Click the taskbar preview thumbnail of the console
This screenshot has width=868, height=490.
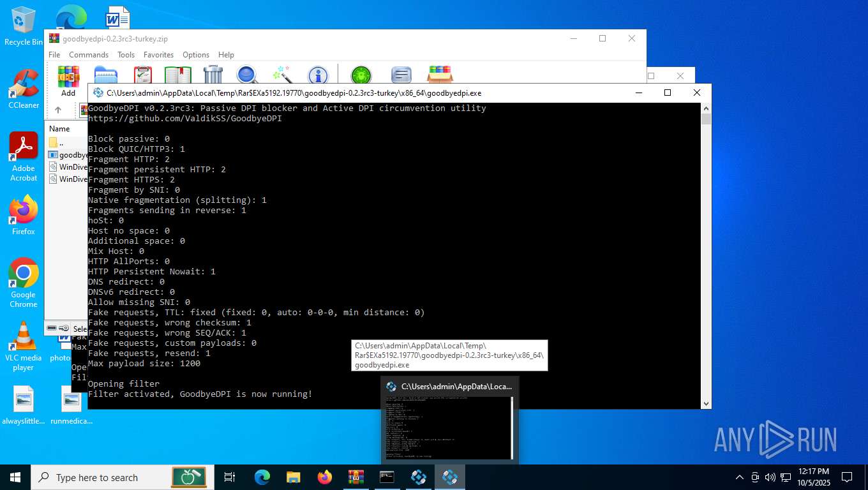click(x=449, y=427)
